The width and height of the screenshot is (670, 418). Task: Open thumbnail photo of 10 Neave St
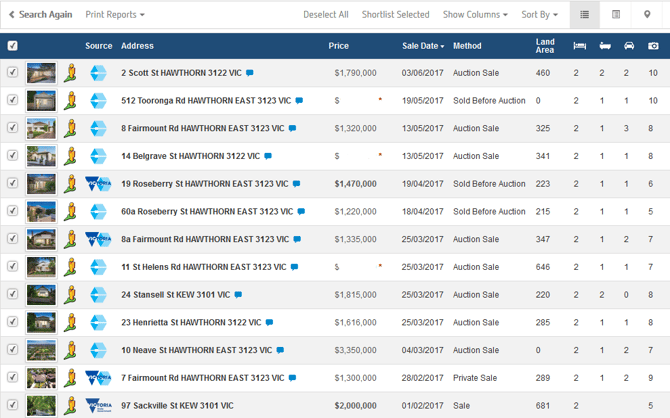[x=41, y=350]
